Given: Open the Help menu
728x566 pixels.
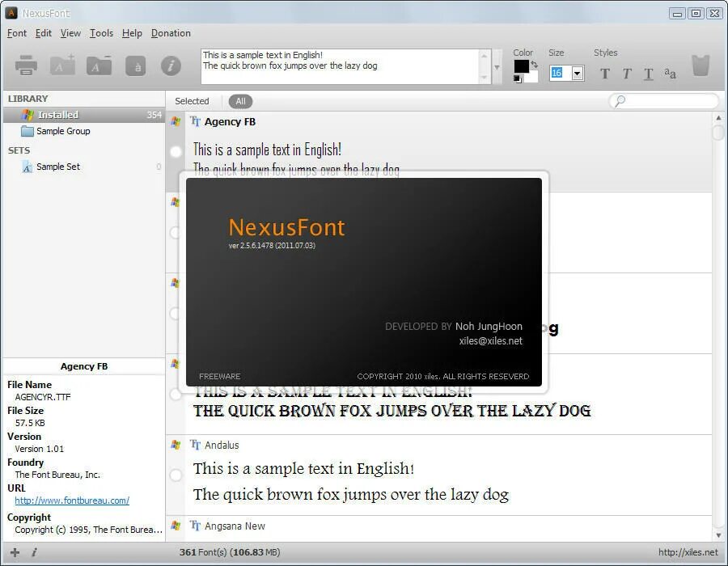Looking at the screenshot, I should point(133,33).
